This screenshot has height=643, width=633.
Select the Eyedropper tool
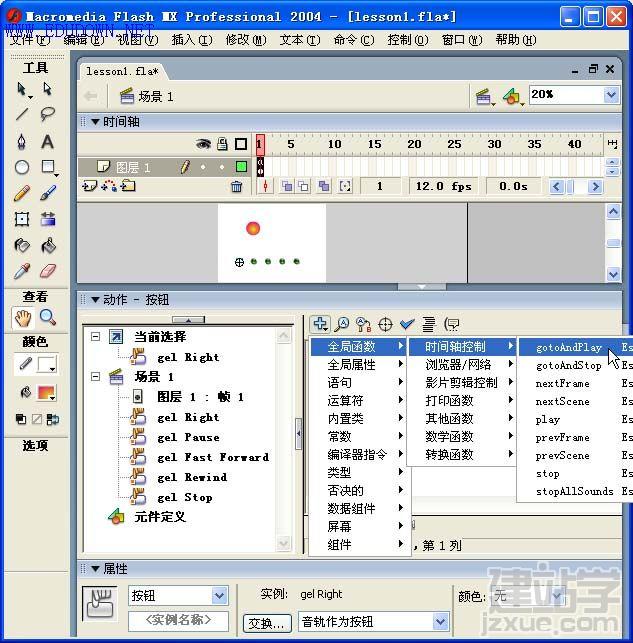click(x=22, y=271)
